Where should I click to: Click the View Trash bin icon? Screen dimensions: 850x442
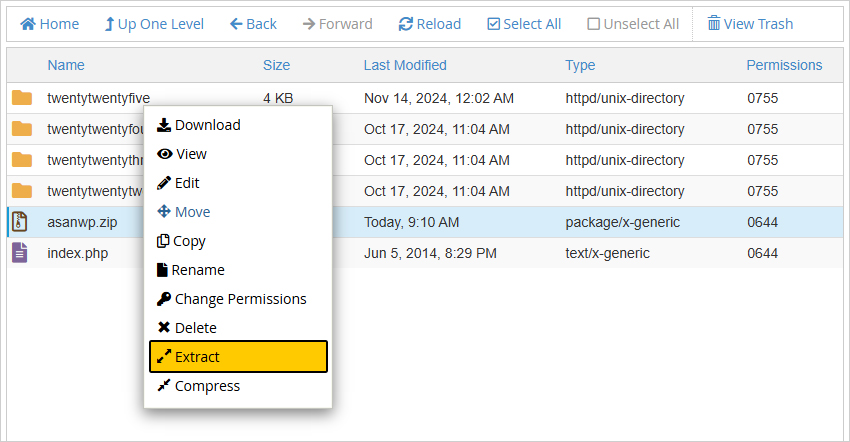point(714,23)
